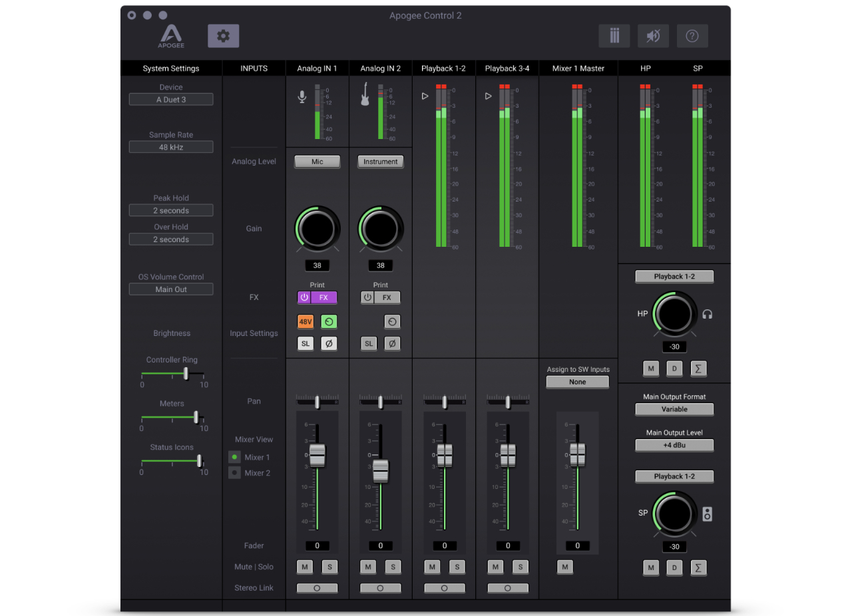Click the D (dim) button under HP
Viewport: 852px width, 616px height.
pos(674,369)
